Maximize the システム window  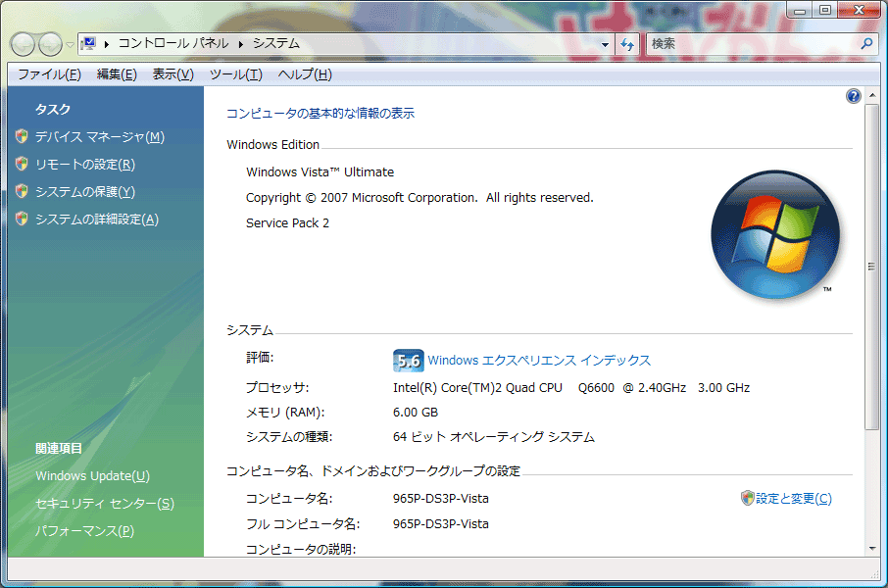pyautogui.click(x=825, y=10)
